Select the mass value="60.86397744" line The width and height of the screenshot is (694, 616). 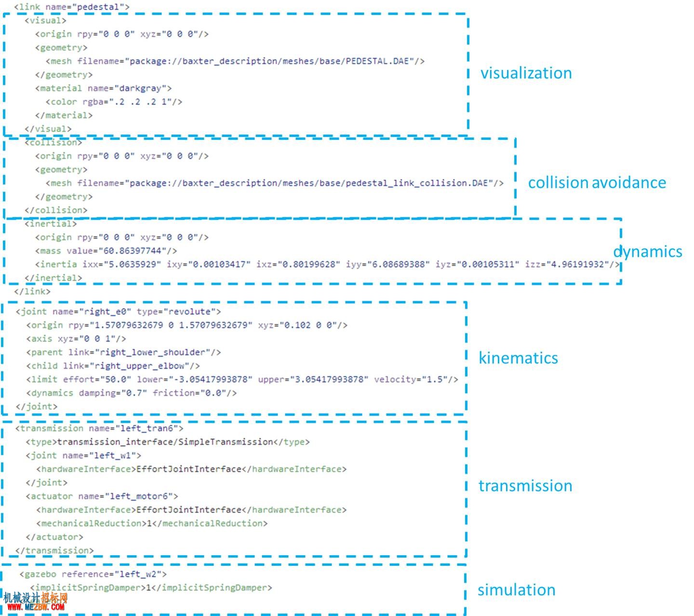point(106,251)
